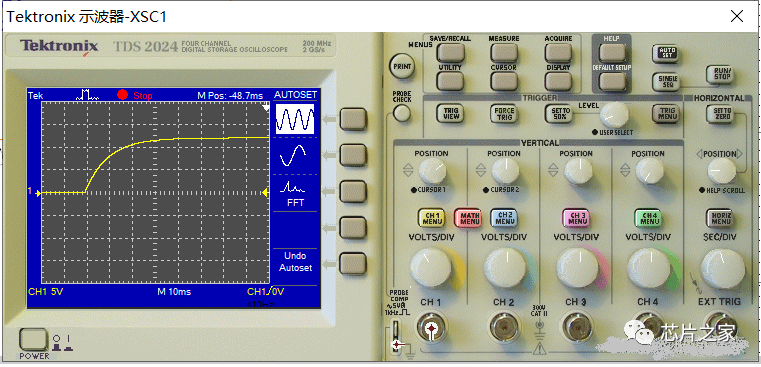This screenshot has width=761, height=367.
Task: Open the TRIG MENU
Action: point(667,113)
